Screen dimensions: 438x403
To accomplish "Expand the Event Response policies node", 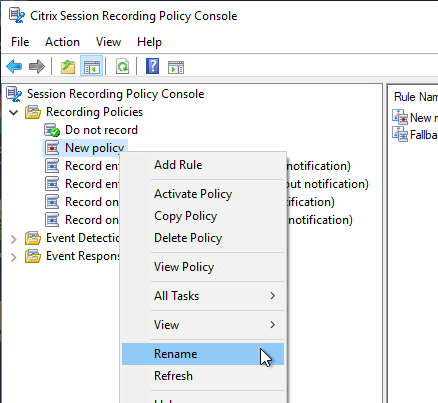I will [13, 257].
